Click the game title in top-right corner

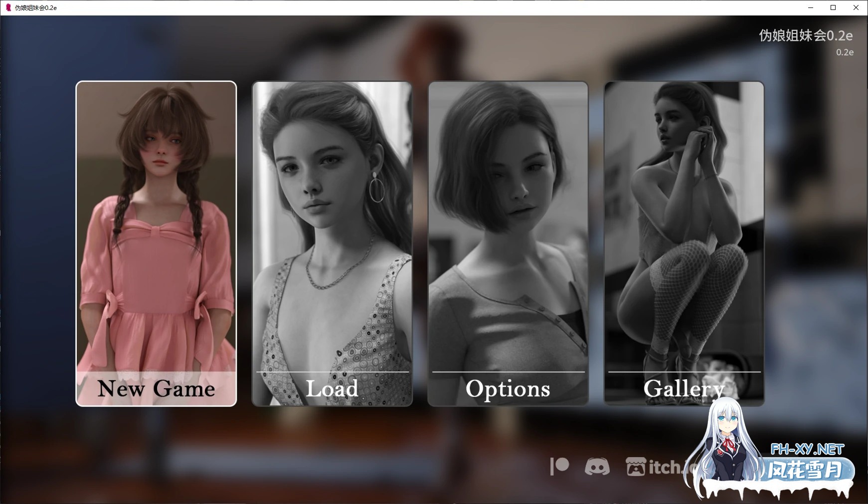pyautogui.click(x=805, y=35)
